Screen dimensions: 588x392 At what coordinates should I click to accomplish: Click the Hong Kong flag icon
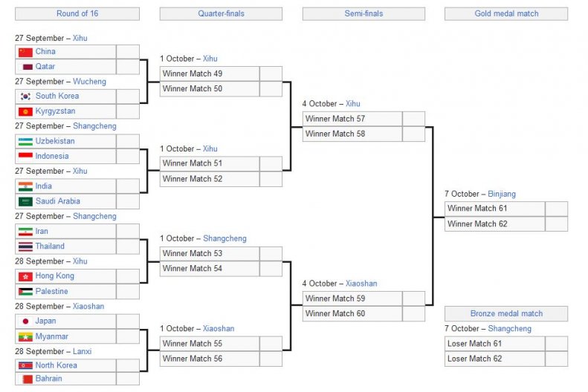[x=25, y=276]
